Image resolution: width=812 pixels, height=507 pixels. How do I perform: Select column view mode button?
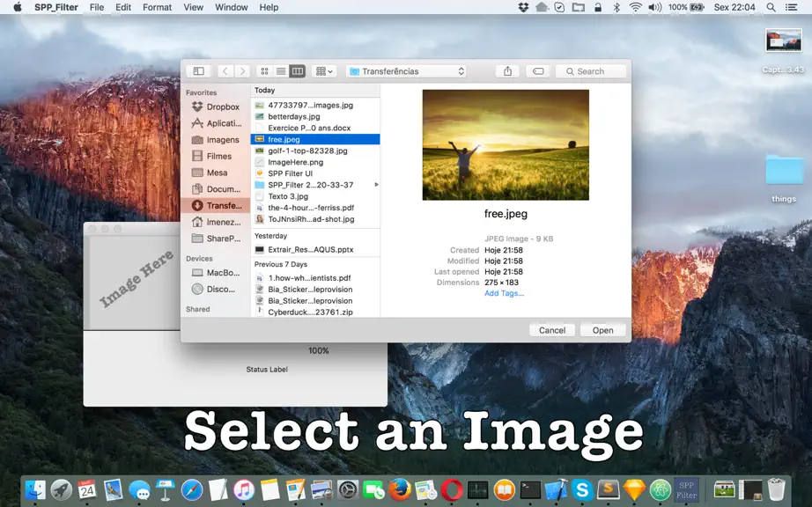click(298, 71)
